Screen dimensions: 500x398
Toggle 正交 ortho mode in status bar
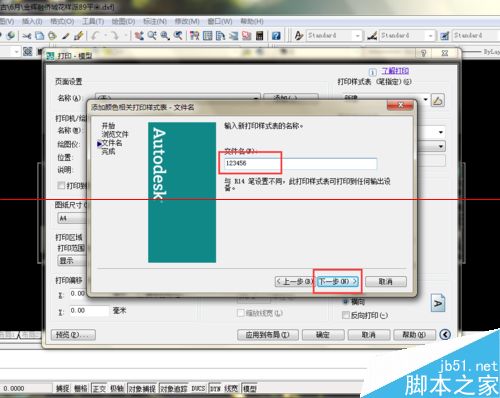tap(99, 388)
